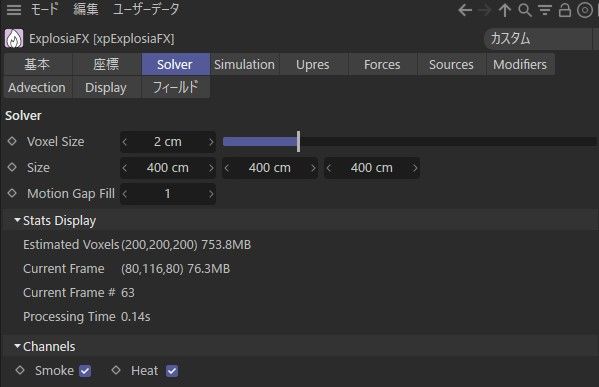Viewport: 599px width, 387px height.
Task: Switch to the Advection tab
Action: (37, 87)
